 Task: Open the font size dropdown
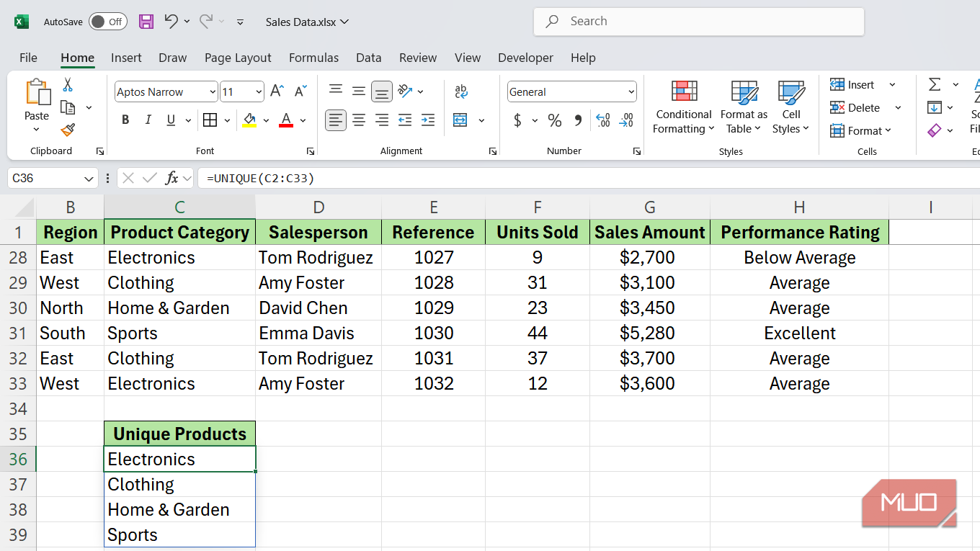pyautogui.click(x=259, y=92)
